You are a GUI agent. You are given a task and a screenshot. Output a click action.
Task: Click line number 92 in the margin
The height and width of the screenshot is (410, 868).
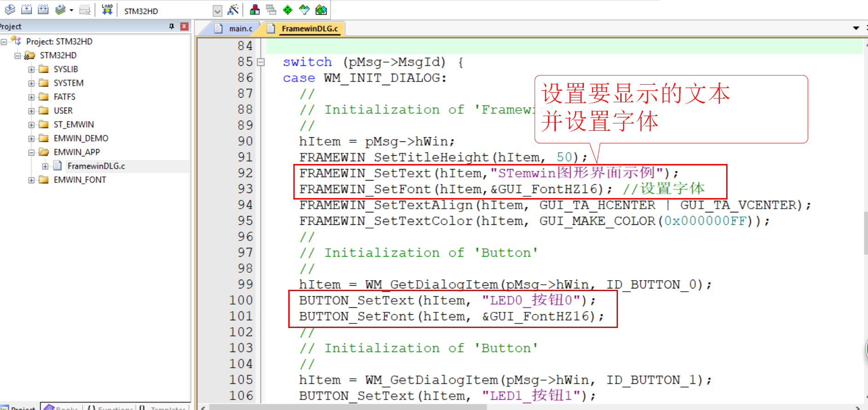(245, 173)
